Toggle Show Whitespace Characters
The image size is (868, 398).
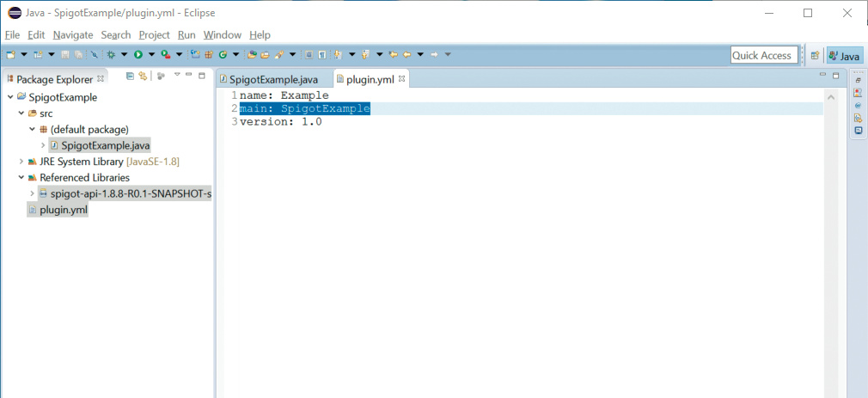pyautogui.click(x=322, y=55)
